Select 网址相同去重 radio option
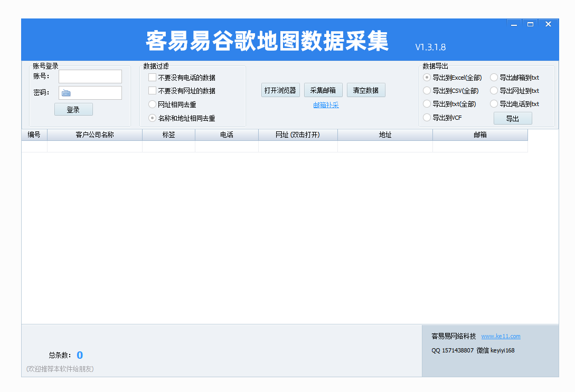The image size is (575, 392). click(x=152, y=104)
